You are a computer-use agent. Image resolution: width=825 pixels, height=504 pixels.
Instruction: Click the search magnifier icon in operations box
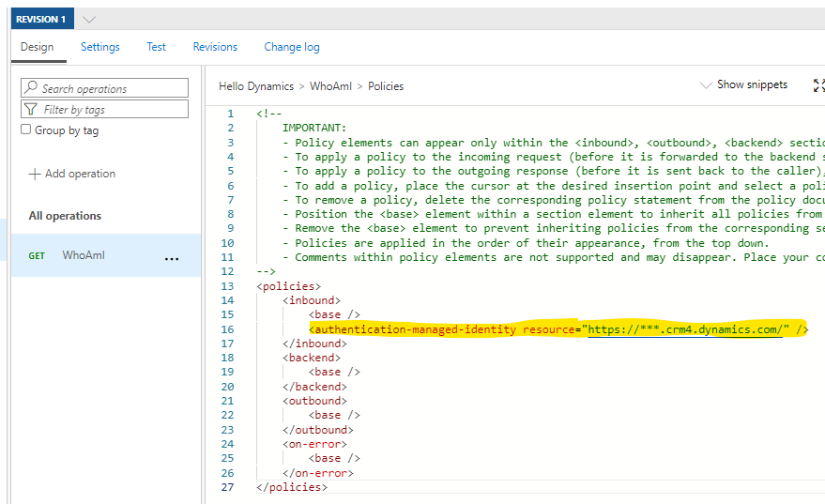pos(31,88)
